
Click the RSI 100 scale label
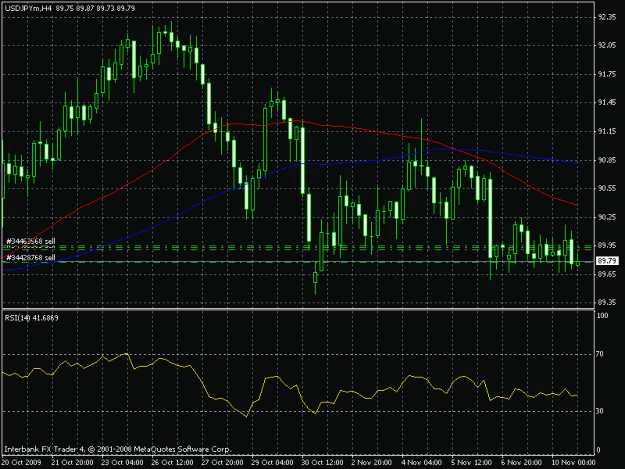pyautogui.click(x=603, y=316)
